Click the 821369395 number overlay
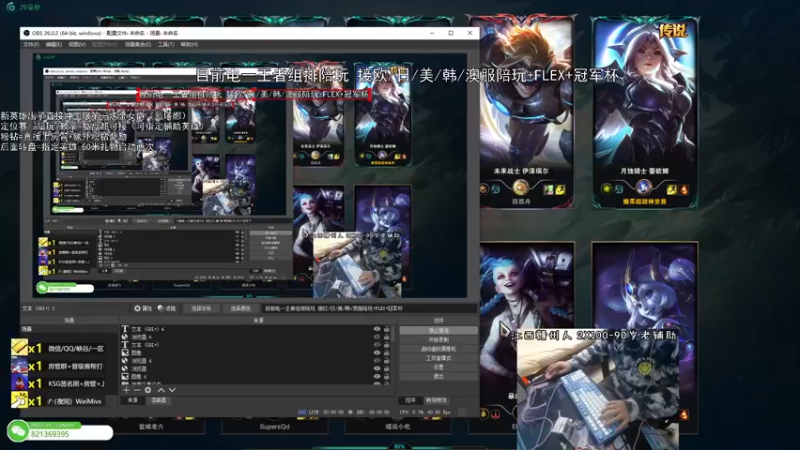 pos(50,434)
